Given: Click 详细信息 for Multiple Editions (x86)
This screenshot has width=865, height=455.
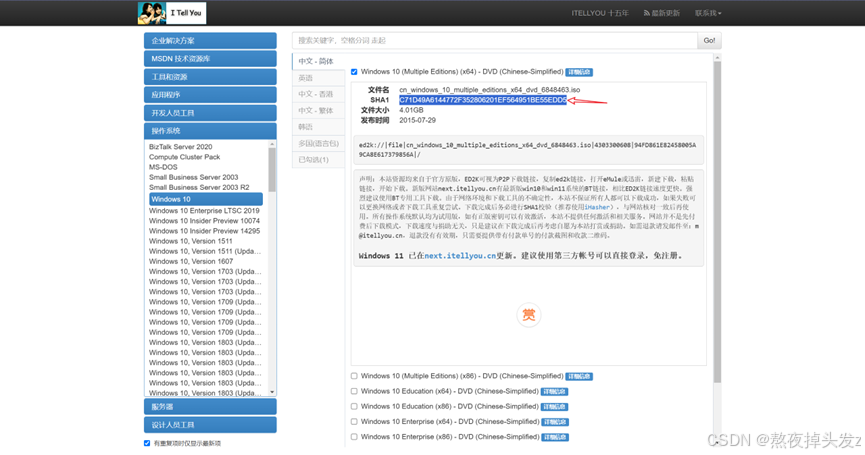Looking at the screenshot, I should pyautogui.click(x=579, y=377).
